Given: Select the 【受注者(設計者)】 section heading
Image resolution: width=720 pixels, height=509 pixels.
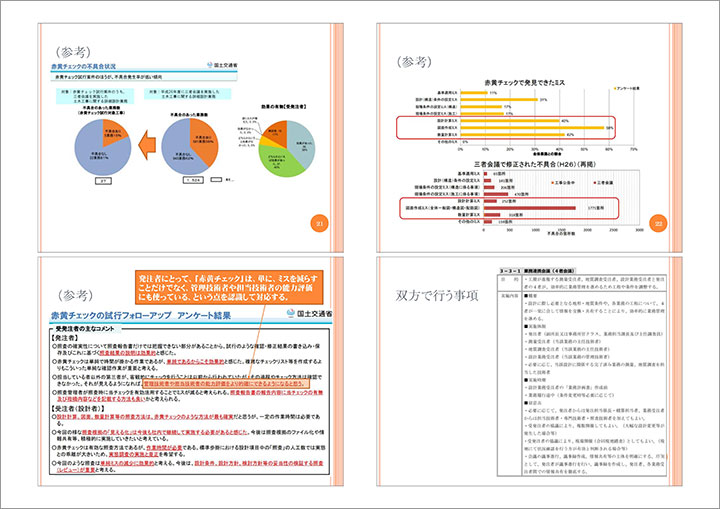Looking at the screenshot, I should (78, 408).
